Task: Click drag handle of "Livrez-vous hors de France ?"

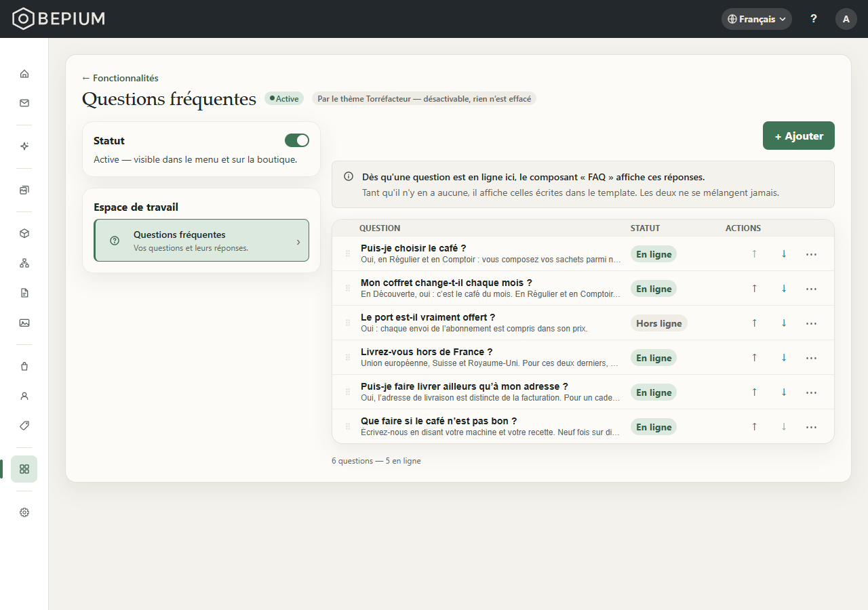Action: coord(348,357)
